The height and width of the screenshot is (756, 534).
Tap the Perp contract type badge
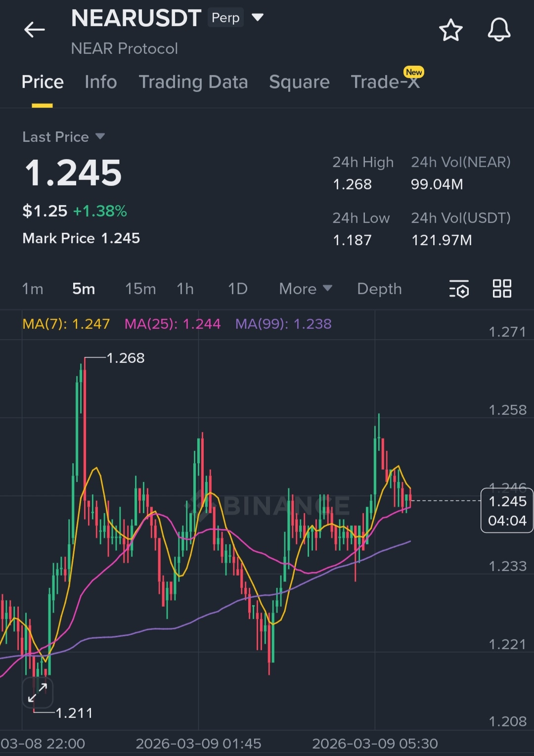[x=225, y=18]
